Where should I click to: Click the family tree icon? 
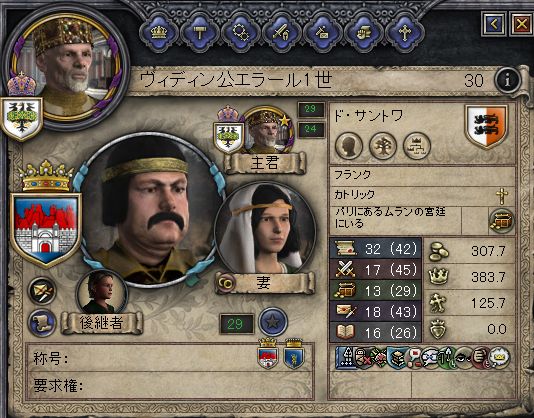pyautogui.click(x=383, y=146)
